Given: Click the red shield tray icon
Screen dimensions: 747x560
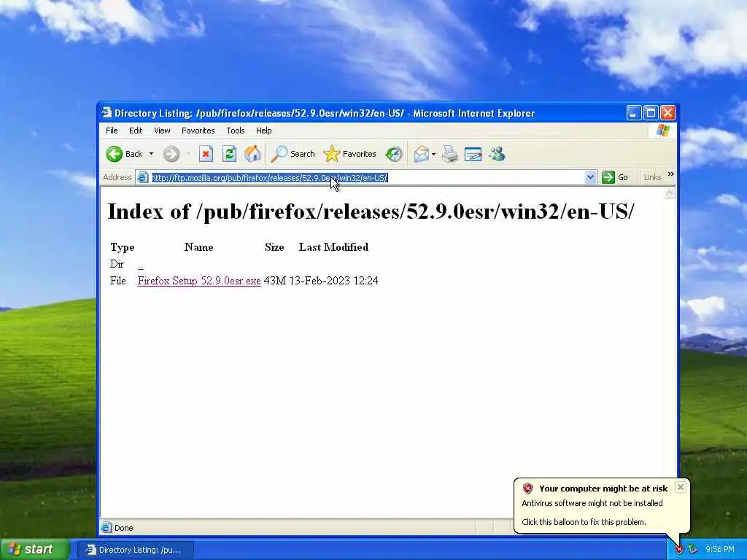Looking at the screenshot, I should coord(679,550).
